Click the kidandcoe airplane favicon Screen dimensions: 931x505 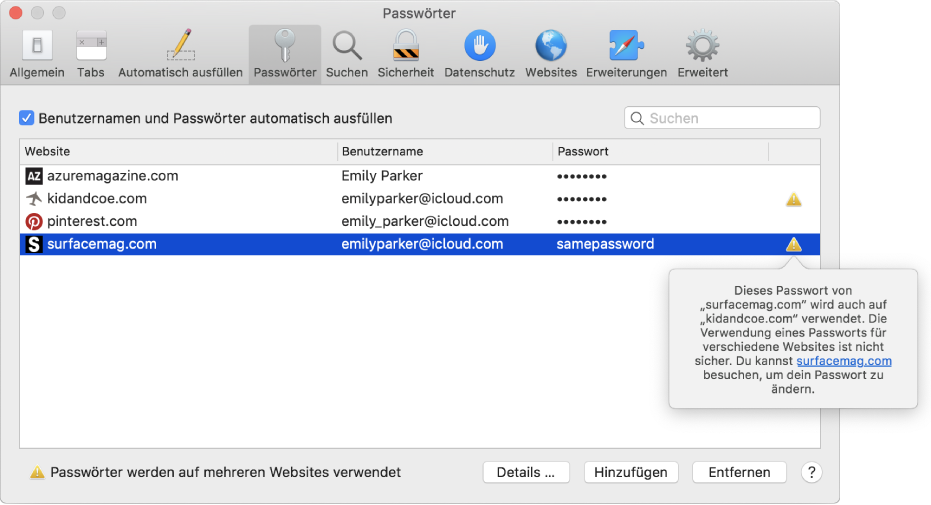point(34,198)
